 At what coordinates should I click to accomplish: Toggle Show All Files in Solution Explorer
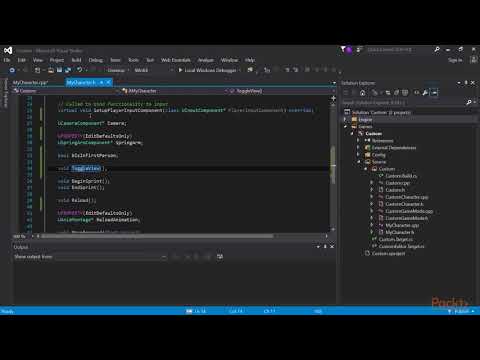(x=405, y=93)
